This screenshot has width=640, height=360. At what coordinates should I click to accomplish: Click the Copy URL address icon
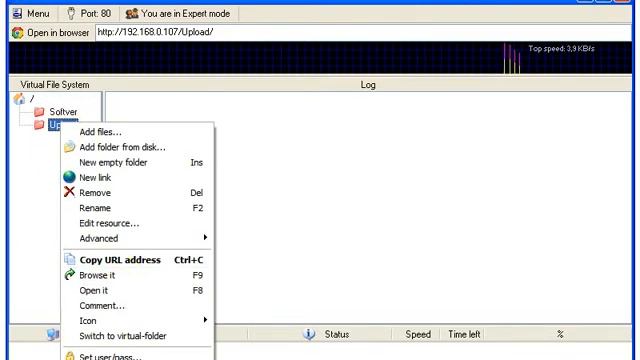coord(70,260)
